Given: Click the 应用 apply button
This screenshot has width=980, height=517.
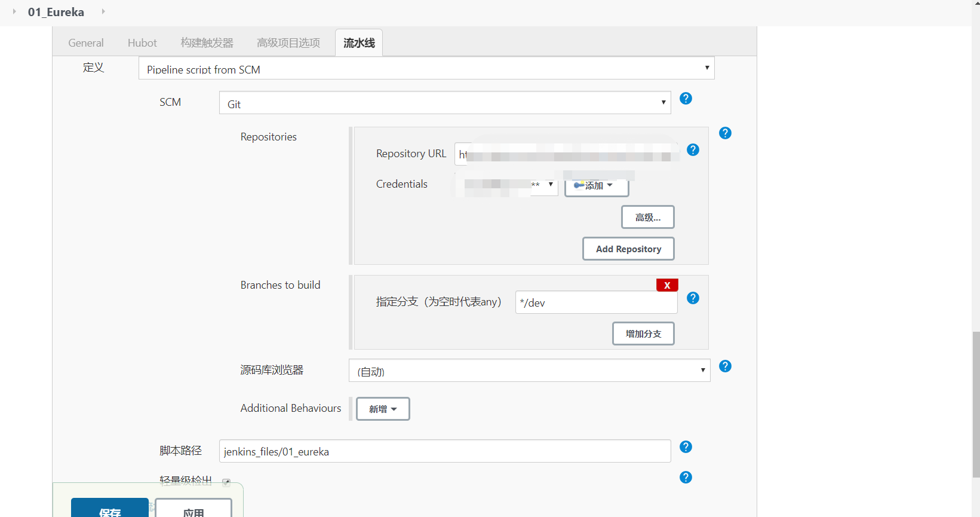Looking at the screenshot, I should tap(193, 509).
